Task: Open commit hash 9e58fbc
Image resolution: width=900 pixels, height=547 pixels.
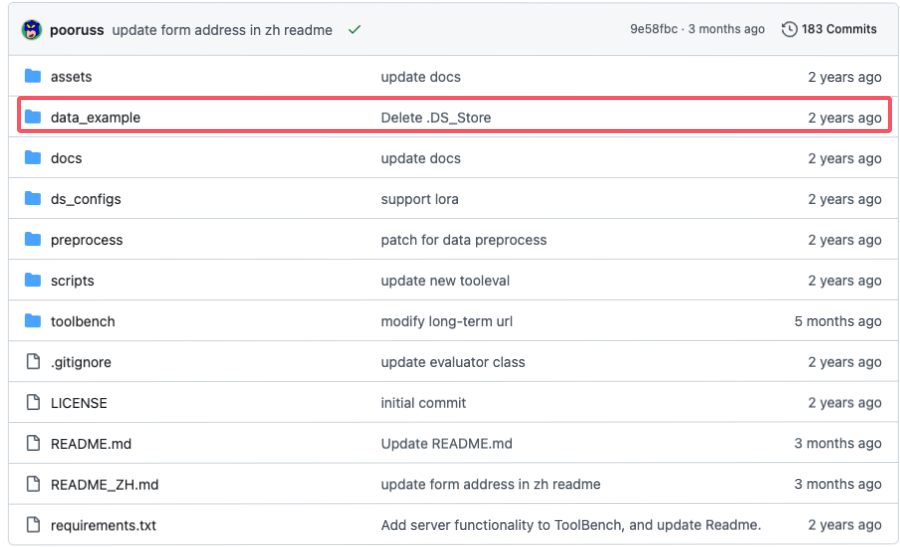Action: click(654, 30)
